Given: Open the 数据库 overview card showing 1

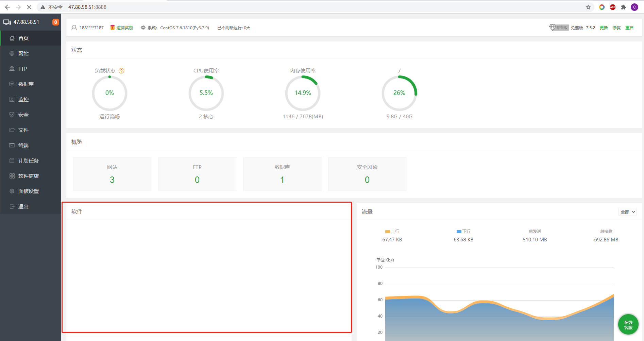Looking at the screenshot, I should (x=282, y=174).
